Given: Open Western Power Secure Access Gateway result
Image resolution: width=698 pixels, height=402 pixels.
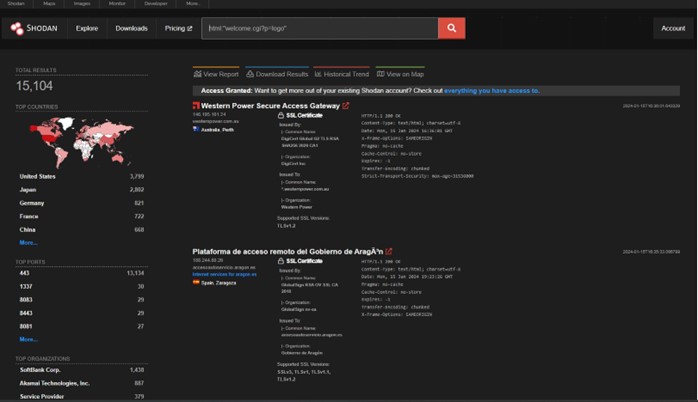Looking at the screenshot, I should (270, 106).
